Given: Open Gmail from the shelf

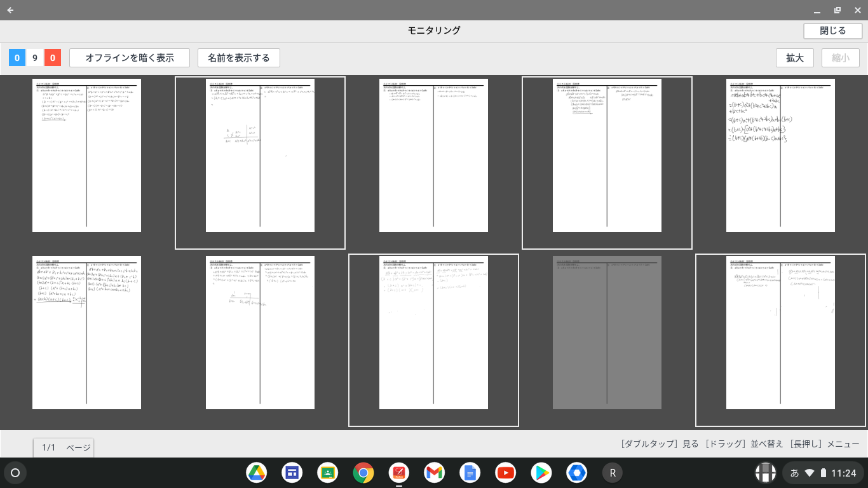Looking at the screenshot, I should [435, 473].
